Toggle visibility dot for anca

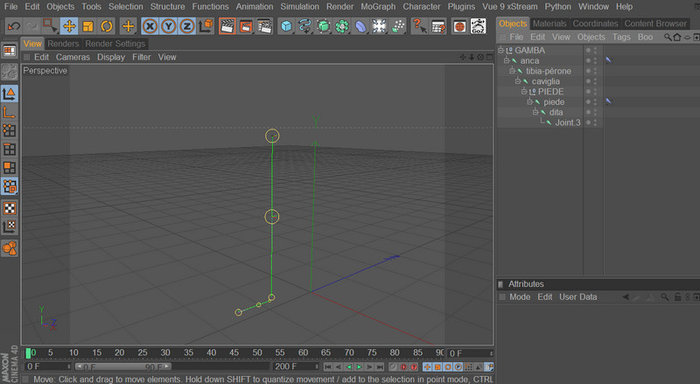point(588,60)
